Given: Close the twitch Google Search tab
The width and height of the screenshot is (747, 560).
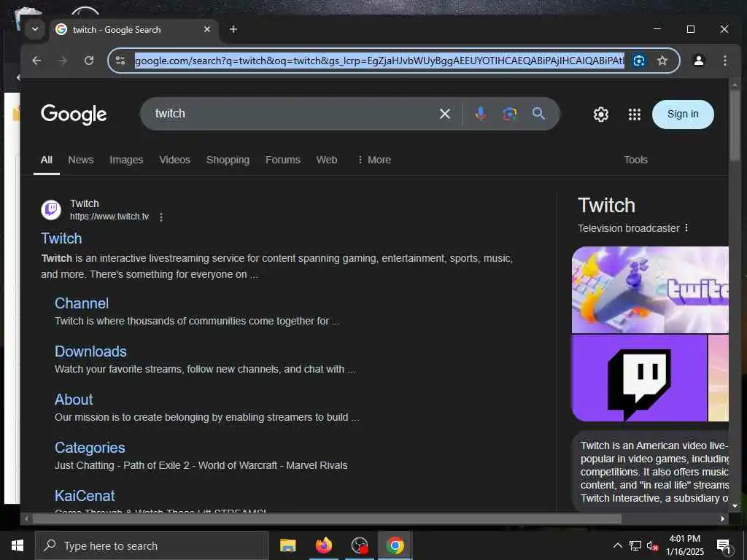Looking at the screenshot, I should click(206, 29).
